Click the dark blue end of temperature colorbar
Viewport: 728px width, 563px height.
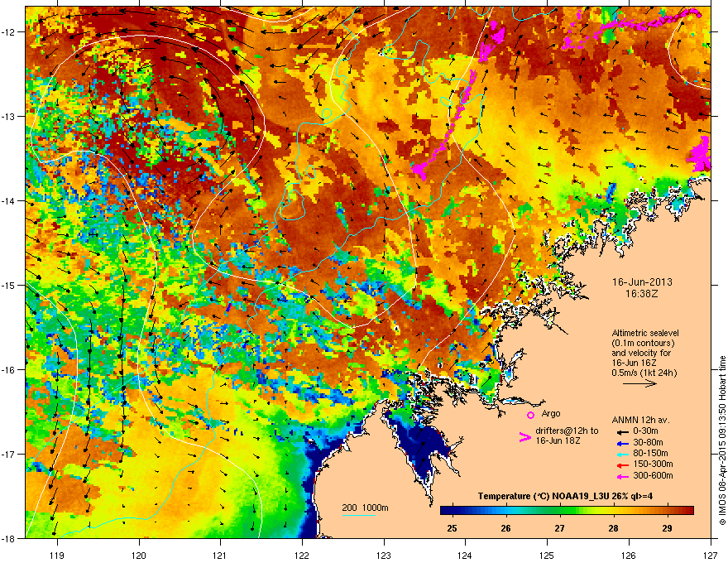coord(446,511)
